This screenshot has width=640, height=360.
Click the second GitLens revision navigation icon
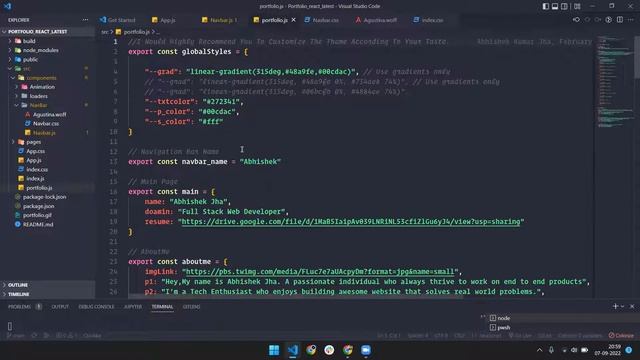[587, 20]
